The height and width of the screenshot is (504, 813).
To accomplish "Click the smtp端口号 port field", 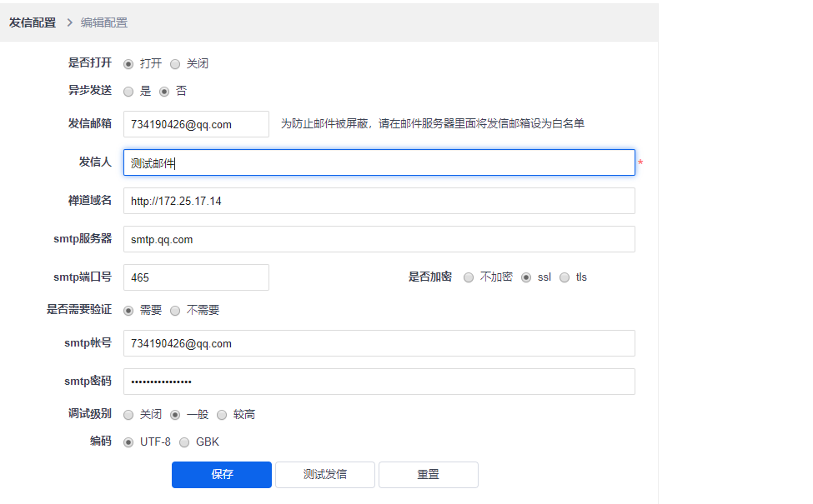I will (196, 277).
